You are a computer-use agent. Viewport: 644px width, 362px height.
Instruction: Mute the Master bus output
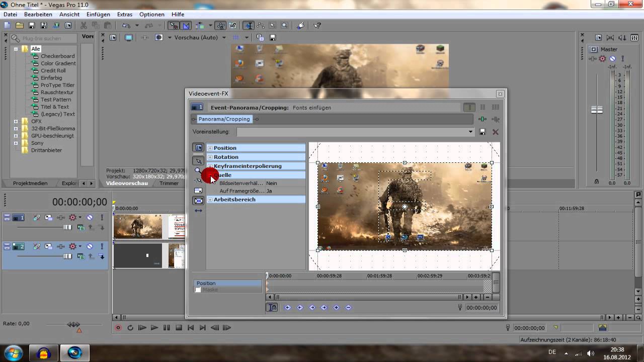coord(612,59)
